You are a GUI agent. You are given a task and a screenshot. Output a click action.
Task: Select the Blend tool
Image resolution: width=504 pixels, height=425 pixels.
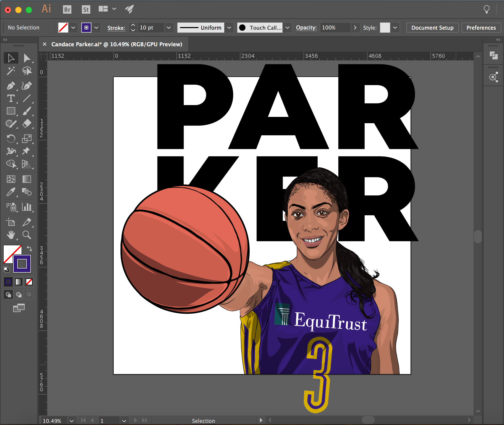(27, 192)
